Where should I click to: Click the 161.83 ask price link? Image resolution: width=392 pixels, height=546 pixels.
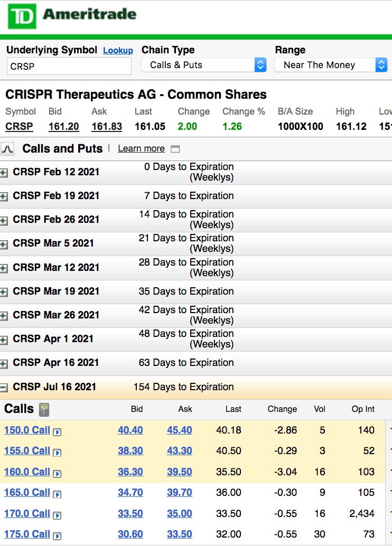point(107,126)
